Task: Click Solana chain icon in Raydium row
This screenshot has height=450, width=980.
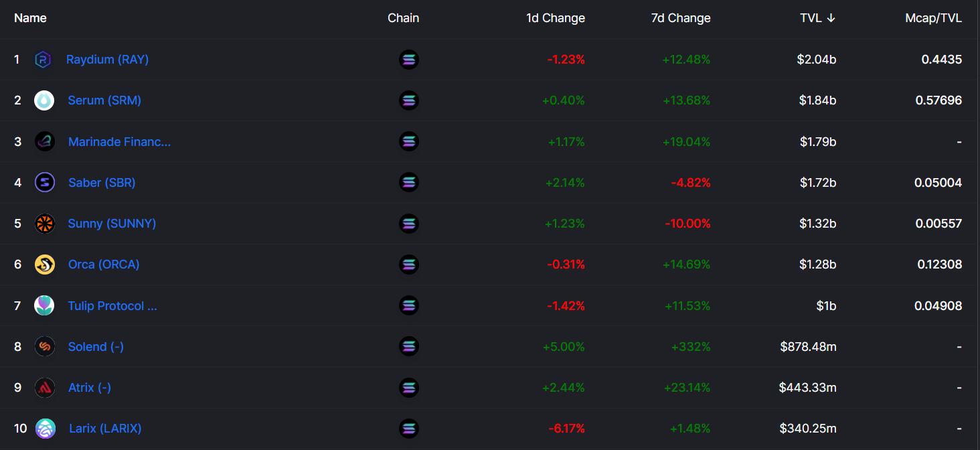Action: click(408, 60)
